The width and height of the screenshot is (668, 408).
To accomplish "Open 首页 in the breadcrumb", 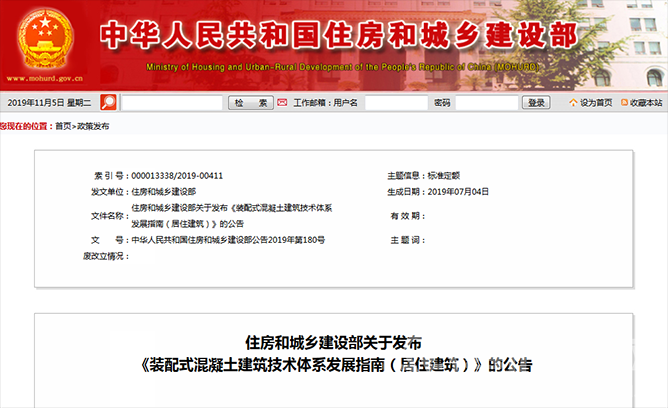I will pyautogui.click(x=63, y=126).
